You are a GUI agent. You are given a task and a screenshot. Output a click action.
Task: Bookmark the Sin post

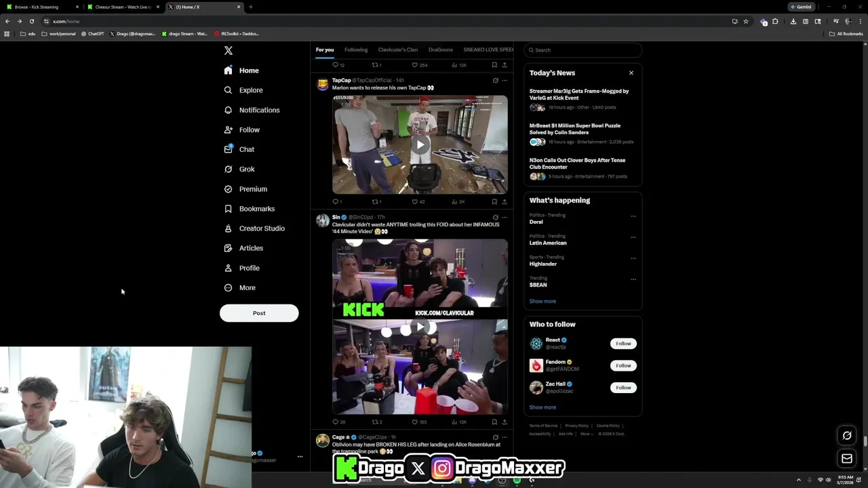point(494,422)
